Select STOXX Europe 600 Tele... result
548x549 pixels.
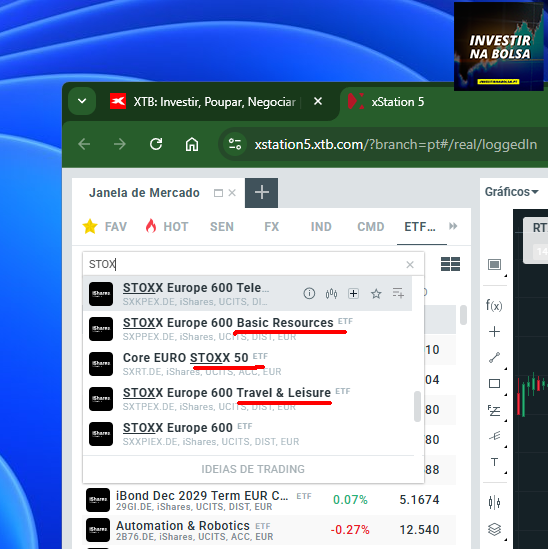[x=247, y=293]
